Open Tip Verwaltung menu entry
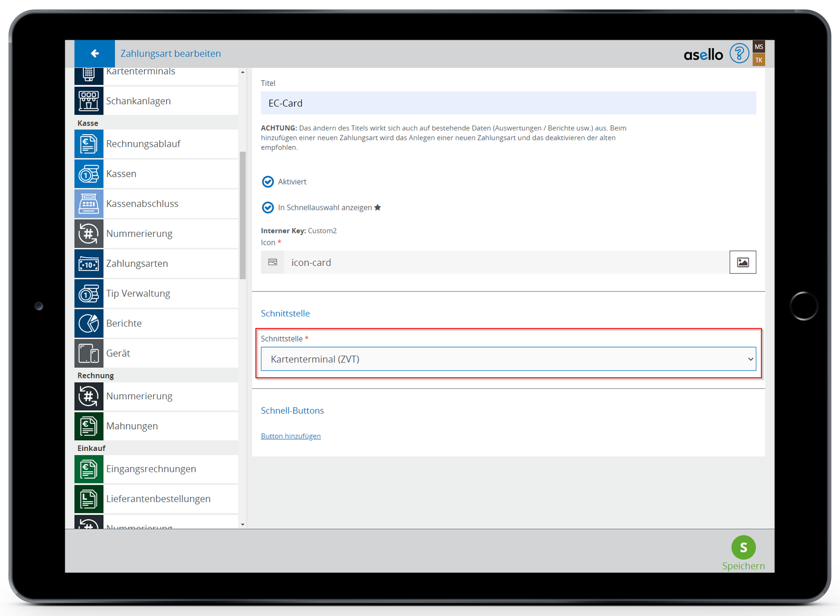Screen dimensions: 840x616 (x=138, y=293)
